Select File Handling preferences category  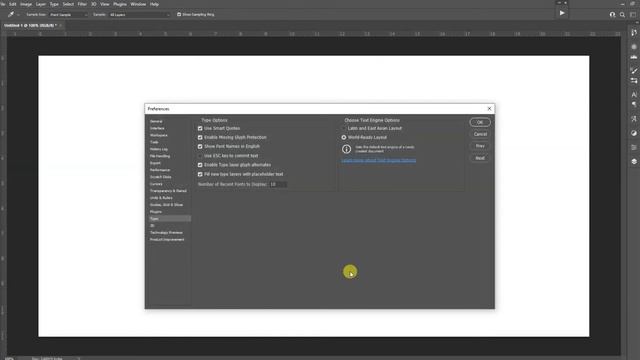[x=160, y=156]
